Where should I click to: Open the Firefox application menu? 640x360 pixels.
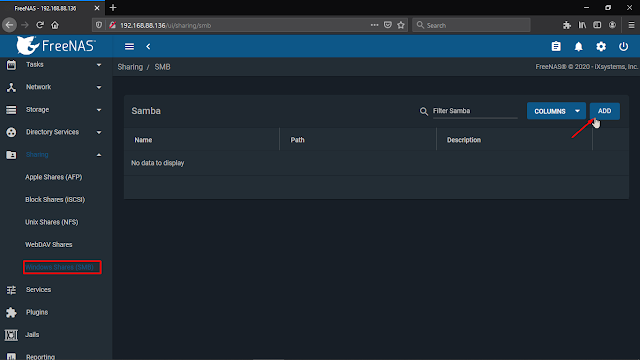click(x=631, y=25)
